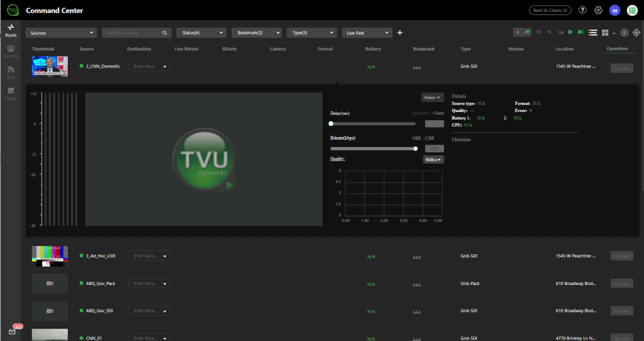Open the Status(4) filter dropdown
The image size is (644, 341).
[202, 33]
